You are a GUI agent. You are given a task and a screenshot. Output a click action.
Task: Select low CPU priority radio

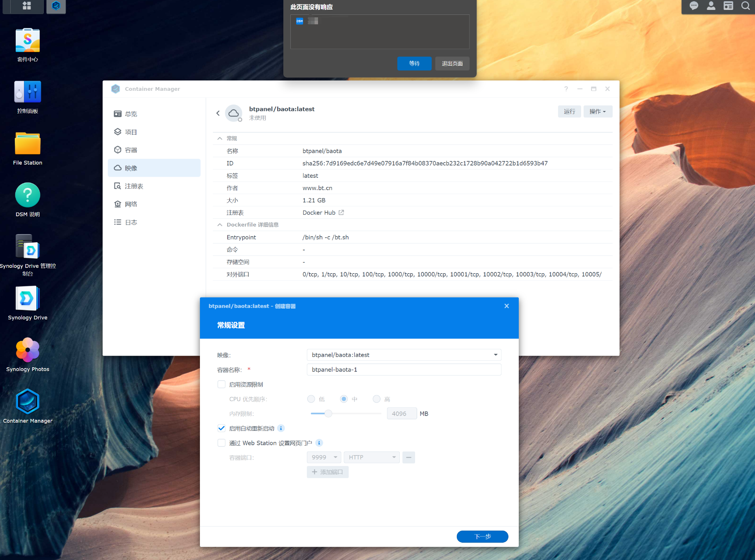311,399
